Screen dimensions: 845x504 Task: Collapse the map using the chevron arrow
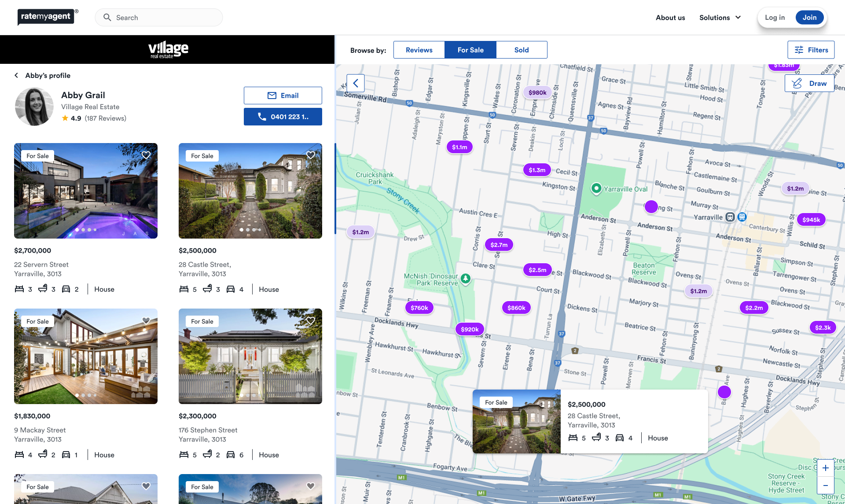point(356,83)
